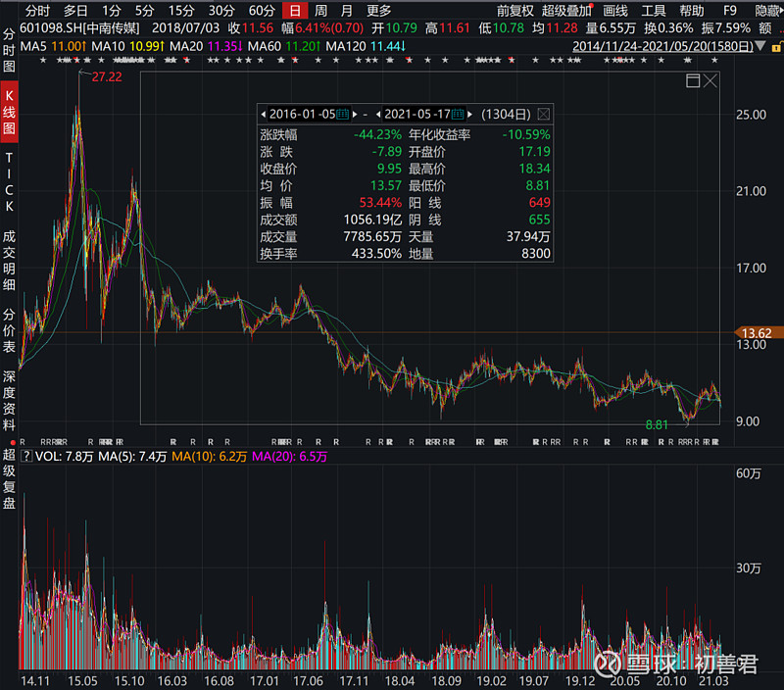Click the 涨跌幅 value -44.23%
784x690 pixels.
(x=377, y=134)
